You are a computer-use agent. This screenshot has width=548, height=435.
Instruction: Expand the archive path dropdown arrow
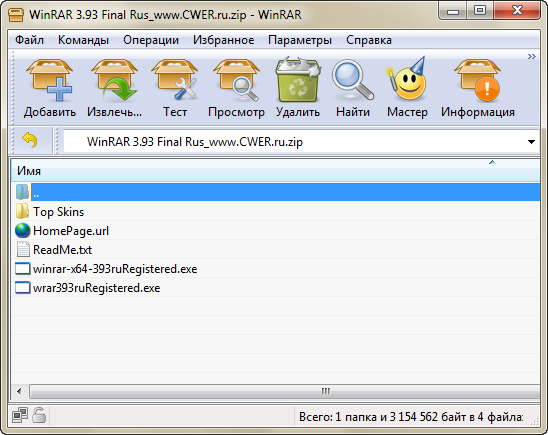pos(531,142)
